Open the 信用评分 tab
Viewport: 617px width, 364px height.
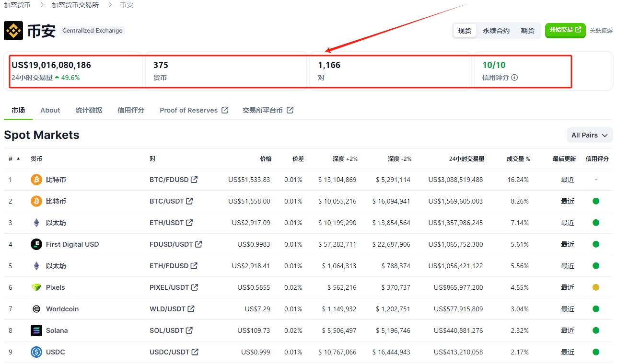coord(131,110)
